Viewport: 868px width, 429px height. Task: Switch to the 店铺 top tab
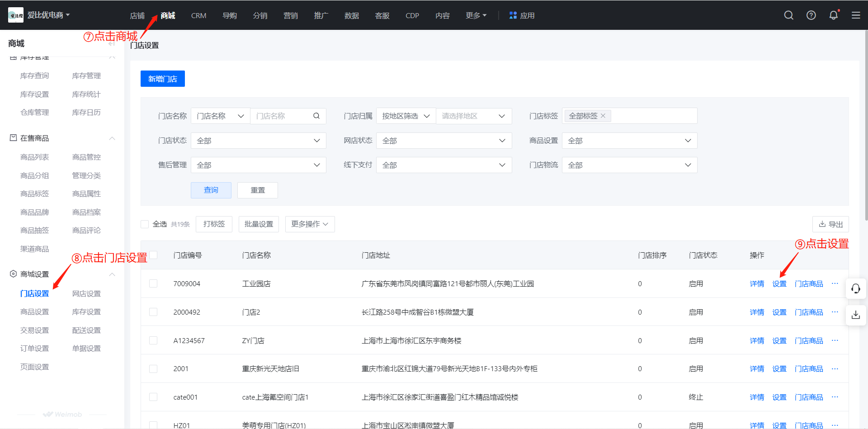click(x=137, y=15)
